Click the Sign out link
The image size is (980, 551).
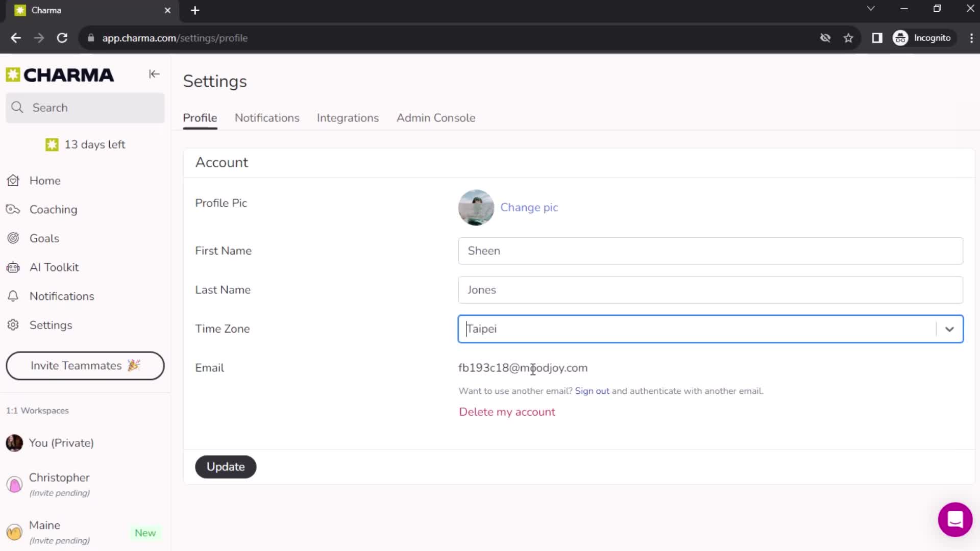[592, 391]
